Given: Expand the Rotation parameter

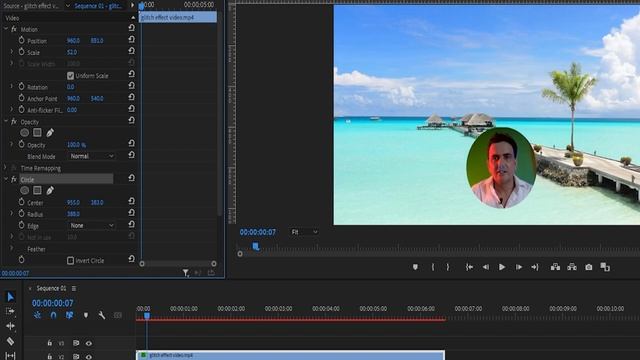Looking at the screenshot, I should (x=11, y=87).
